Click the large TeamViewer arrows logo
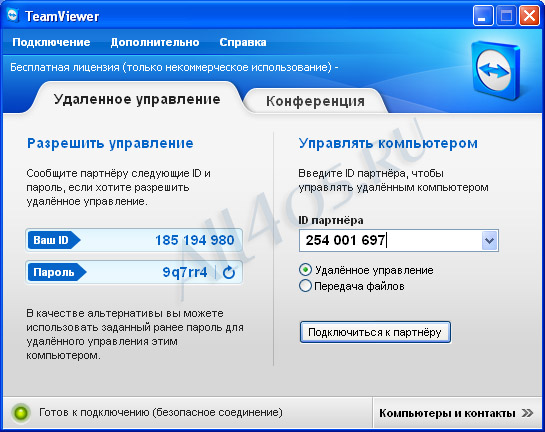545x432 pixels. tap(495, 70)
